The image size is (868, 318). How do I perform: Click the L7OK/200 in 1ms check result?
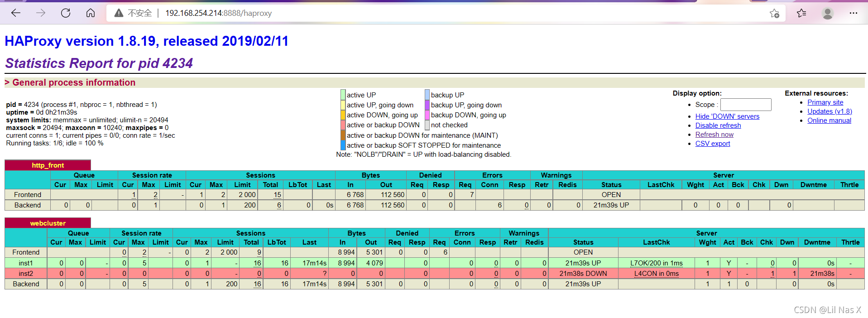point(656,263)
